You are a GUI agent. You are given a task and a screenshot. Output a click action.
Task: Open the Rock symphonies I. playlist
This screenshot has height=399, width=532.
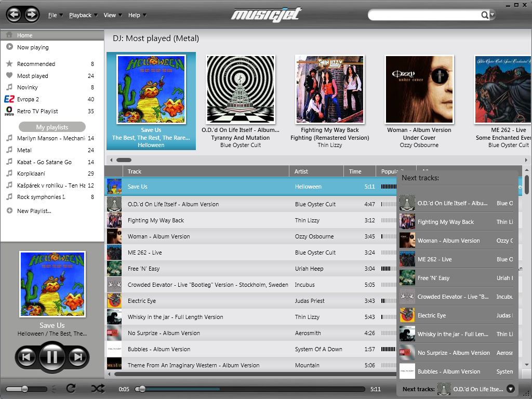(52, 197)
